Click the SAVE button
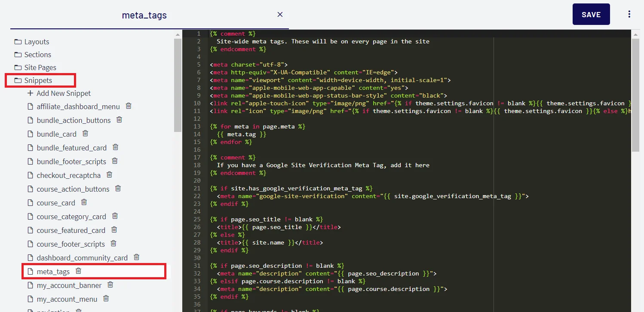The height and width of the screenshot is (312, 644). (x=591, y=14)
